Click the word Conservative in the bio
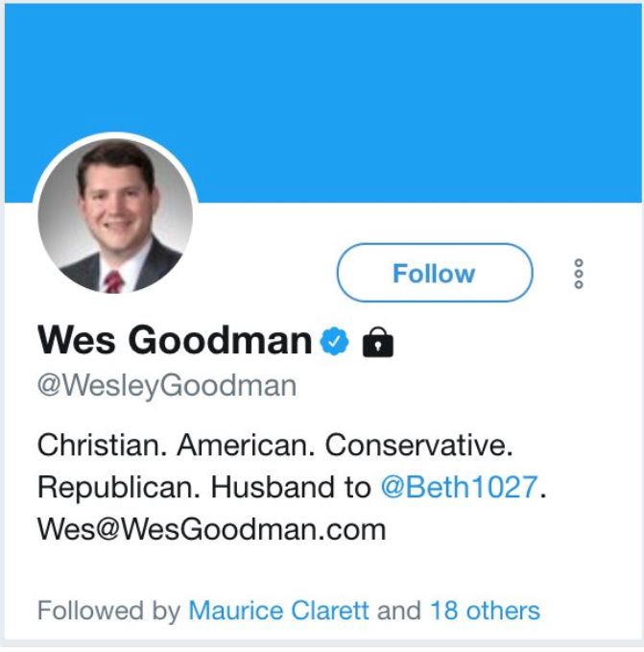Screen dimensions: 644x652 click(x=416, y=446)
